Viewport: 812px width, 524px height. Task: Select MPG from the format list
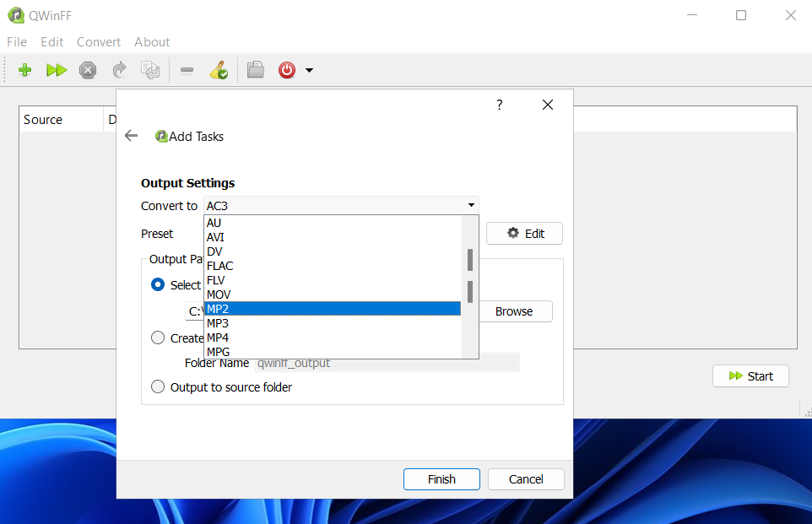(333, 352)
